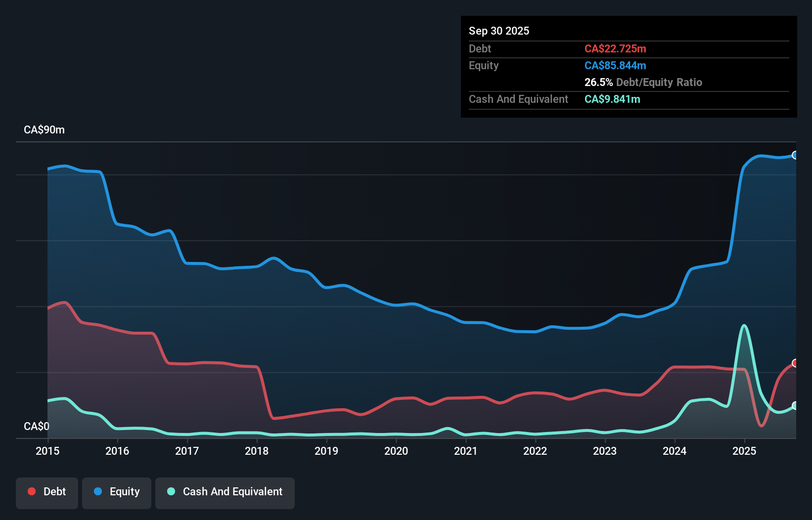
Task: Click the CA$22.725m Debt value
Action: tap(616, 48)
